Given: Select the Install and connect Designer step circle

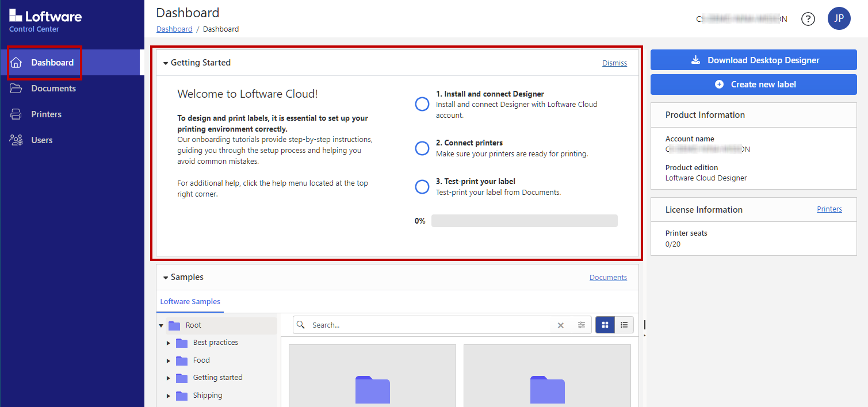Looking at the screenshot, I should click(x=422, y=104).
